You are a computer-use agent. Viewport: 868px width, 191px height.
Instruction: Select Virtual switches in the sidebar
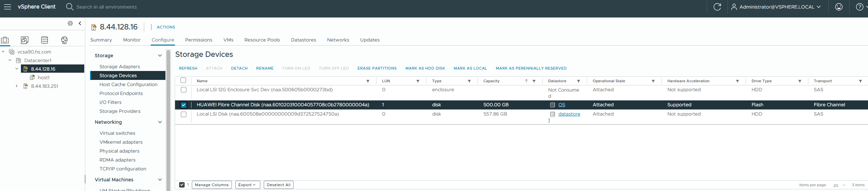(117, 133)
